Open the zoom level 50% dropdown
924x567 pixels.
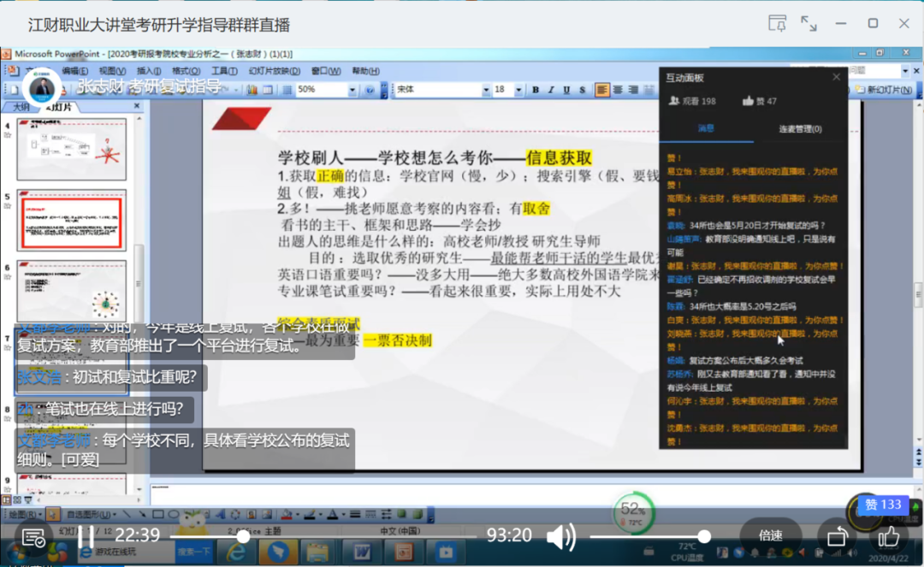[x=352, y=90]
